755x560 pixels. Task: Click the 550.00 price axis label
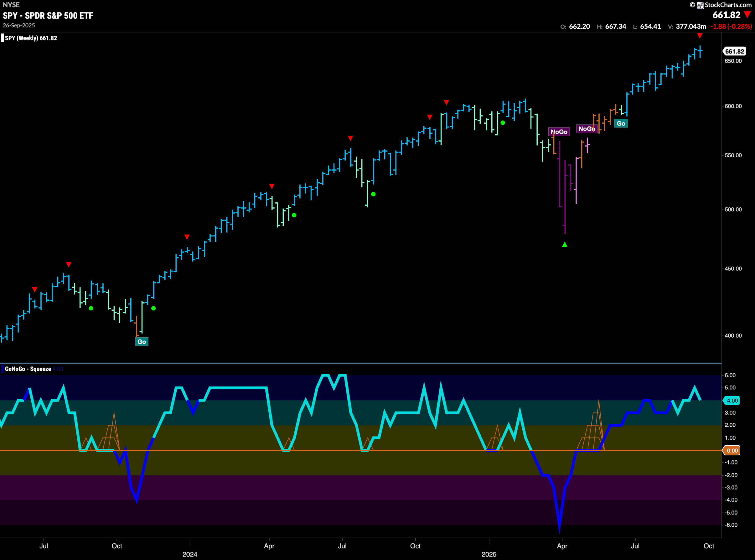733,155
